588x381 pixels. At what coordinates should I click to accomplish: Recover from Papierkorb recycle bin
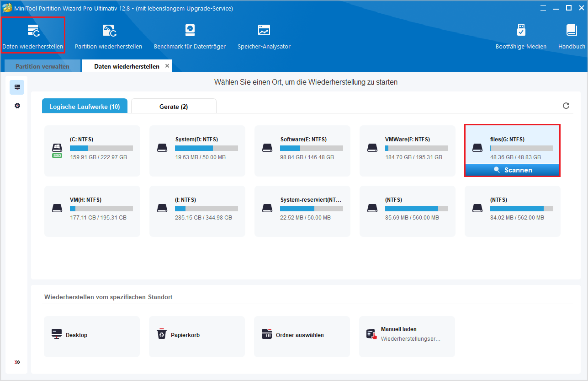pyautogui.click(x=197, y=336)
